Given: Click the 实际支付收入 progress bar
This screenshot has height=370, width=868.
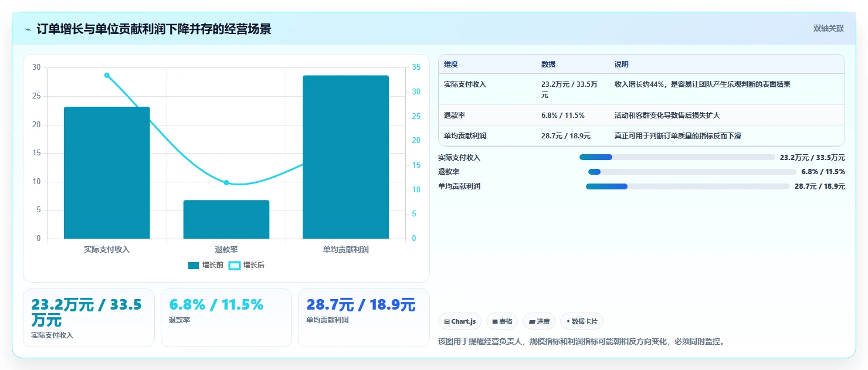Looking at the screenshot, I should tap(677, 157).
